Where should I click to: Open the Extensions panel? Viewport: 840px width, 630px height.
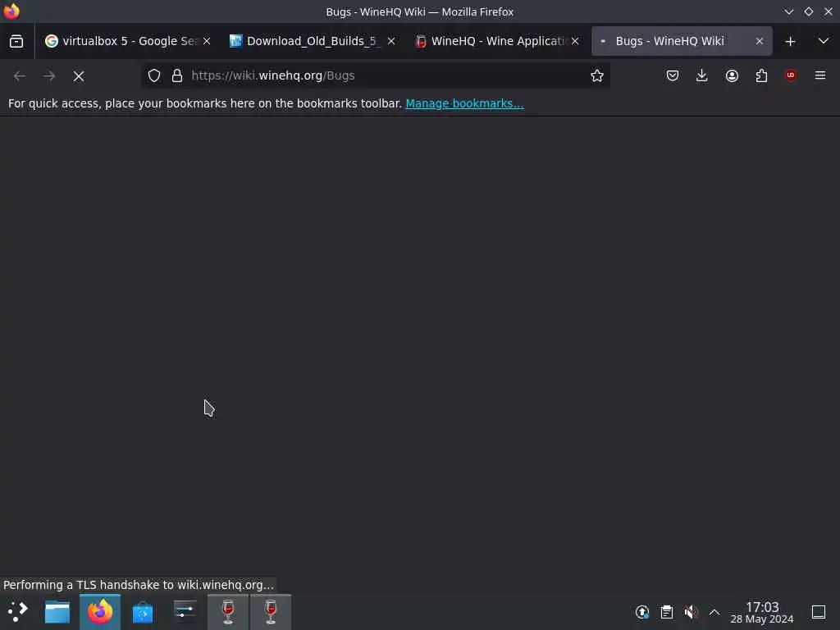761,75
